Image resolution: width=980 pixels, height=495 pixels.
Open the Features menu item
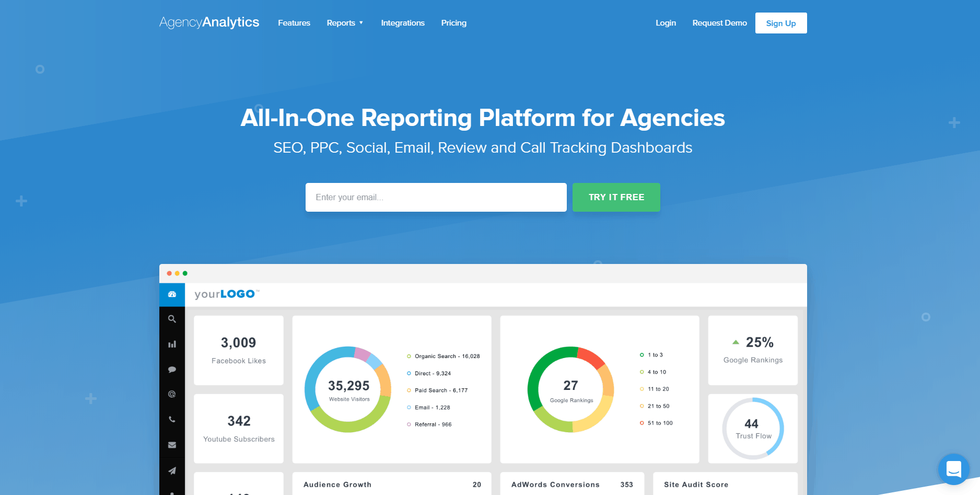[x=294, y=23]
